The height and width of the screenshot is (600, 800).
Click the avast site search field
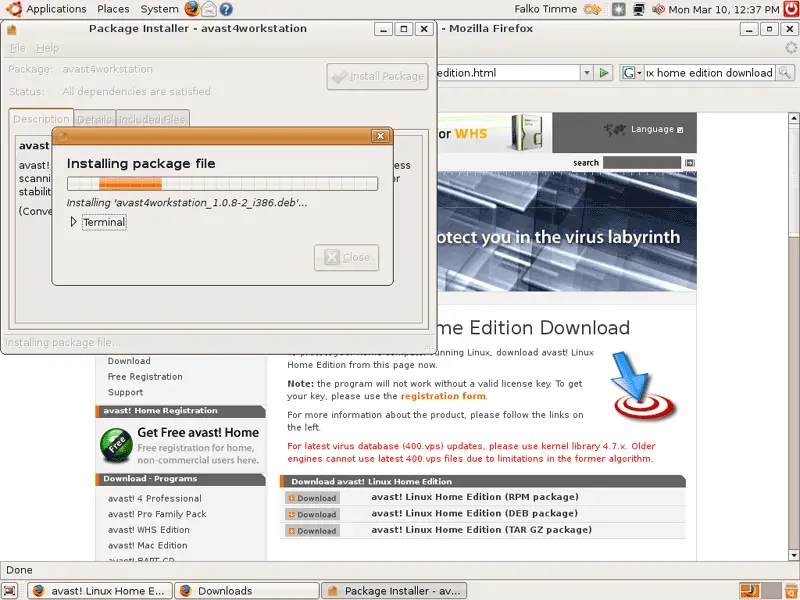[x=642, y=163]
